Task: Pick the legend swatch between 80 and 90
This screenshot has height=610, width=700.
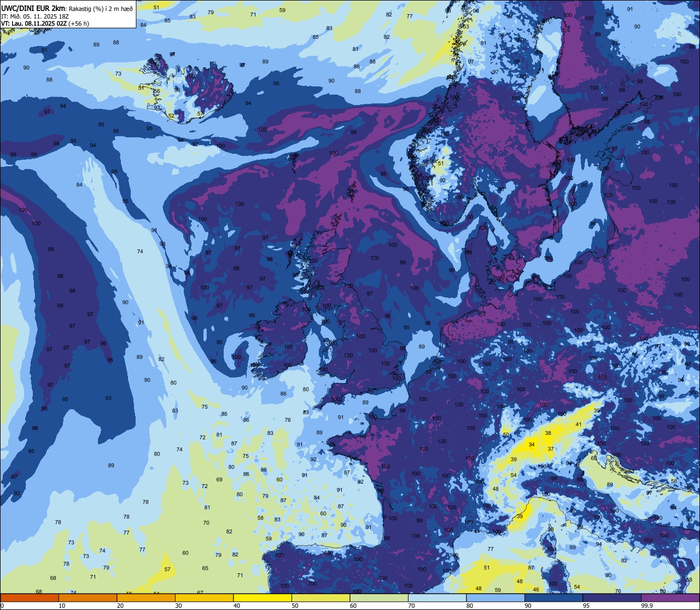Action: [x=495, y=597]
